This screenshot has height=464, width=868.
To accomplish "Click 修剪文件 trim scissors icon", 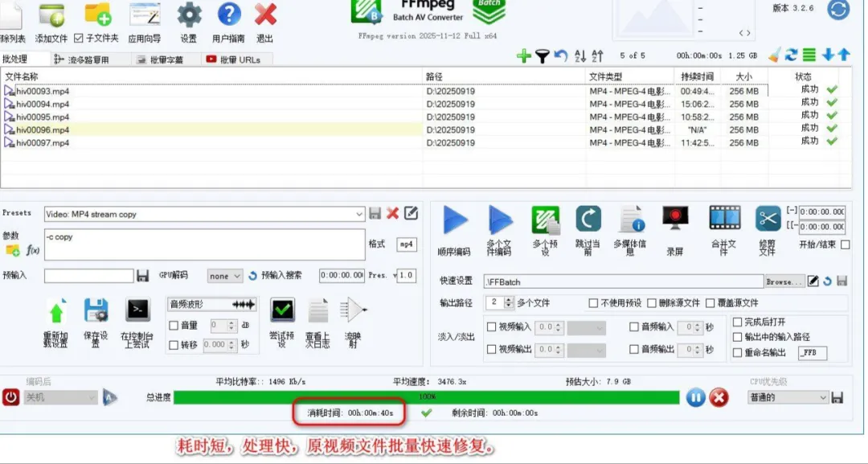I will click(768, 219).
